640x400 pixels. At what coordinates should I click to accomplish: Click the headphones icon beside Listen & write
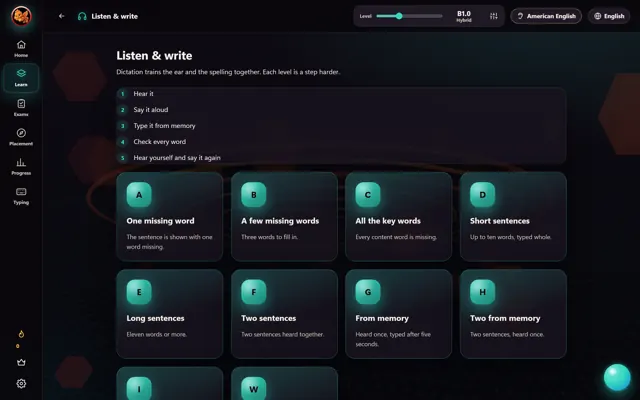click(x=82, y=16)
